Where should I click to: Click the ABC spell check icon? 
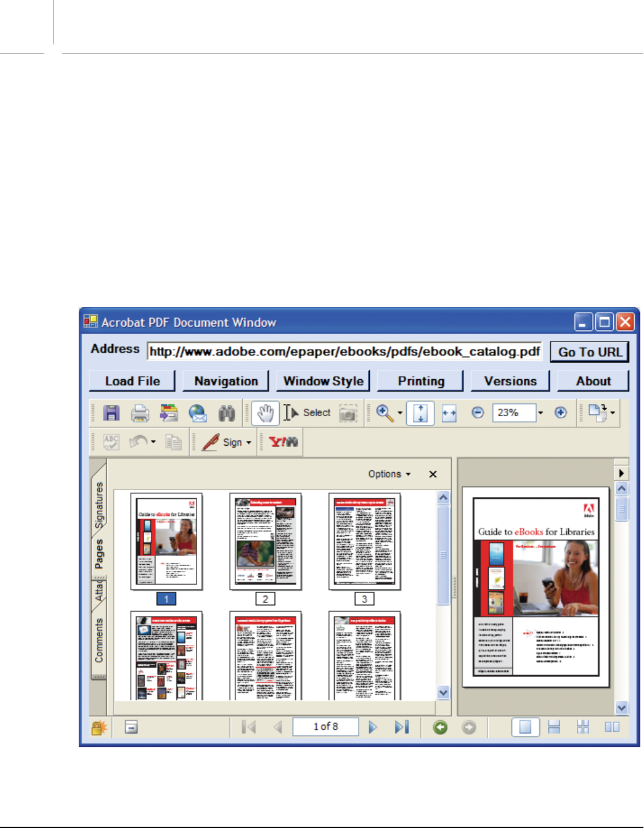(x=111, y=442)
